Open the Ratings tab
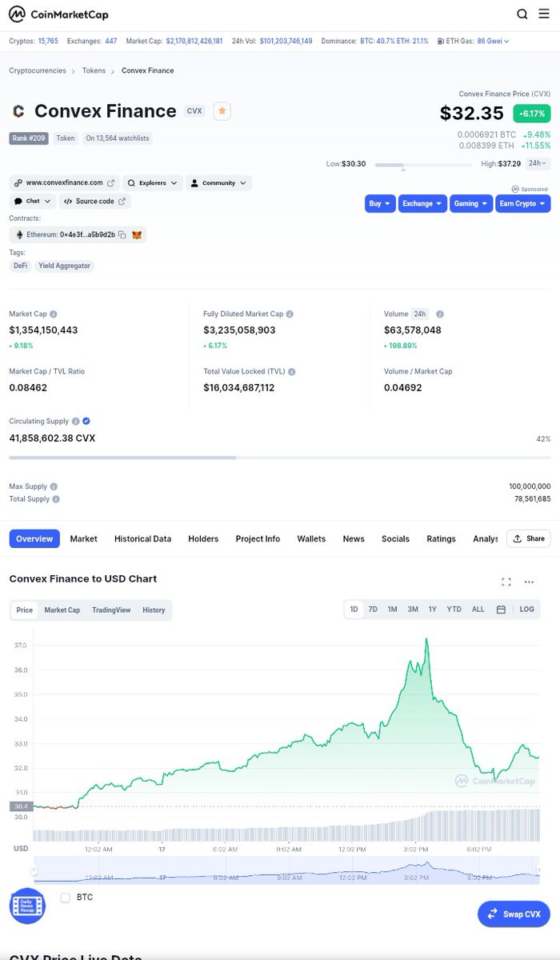 (x=441, y=538)
